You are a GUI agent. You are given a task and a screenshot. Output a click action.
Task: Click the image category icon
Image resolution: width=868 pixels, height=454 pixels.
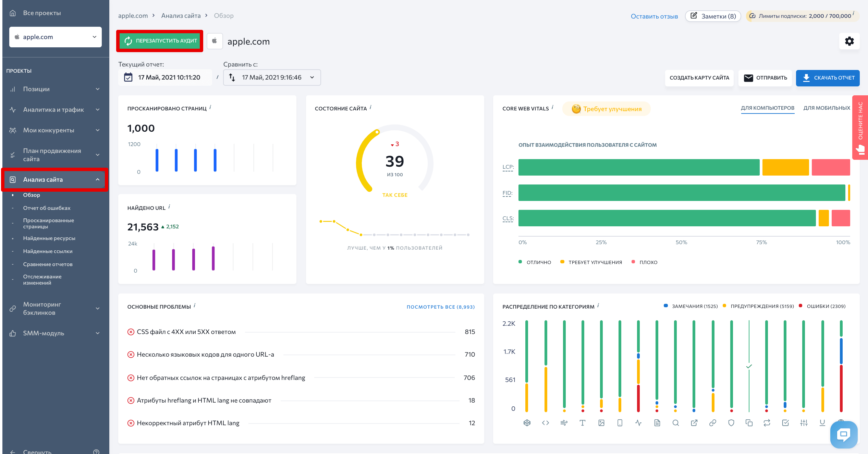(601, 423)
